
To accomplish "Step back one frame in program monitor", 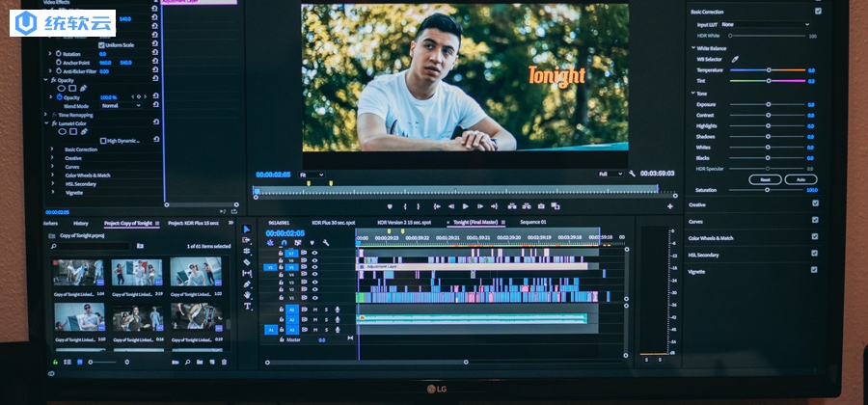I will click(451, 206).
